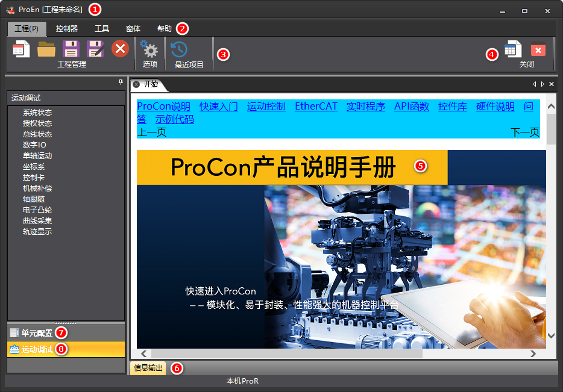This screenshot has width=563, height=392.
Task: Open the 实时程序 link
Action: tap(365, 107)
